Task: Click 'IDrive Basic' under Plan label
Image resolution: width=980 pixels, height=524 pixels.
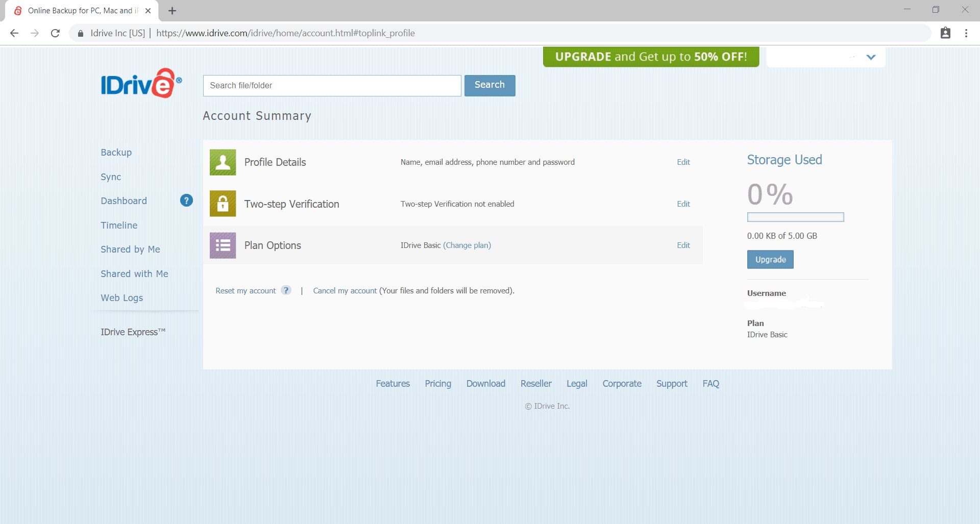Action: pyautogui.click(x=767, y=335)
